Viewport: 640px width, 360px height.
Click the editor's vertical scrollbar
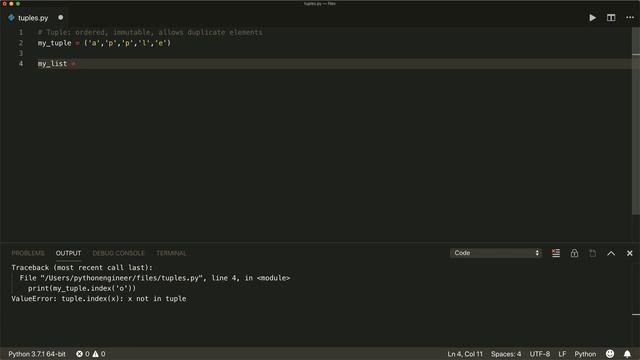pyautogui.click(x=636, y=120)
